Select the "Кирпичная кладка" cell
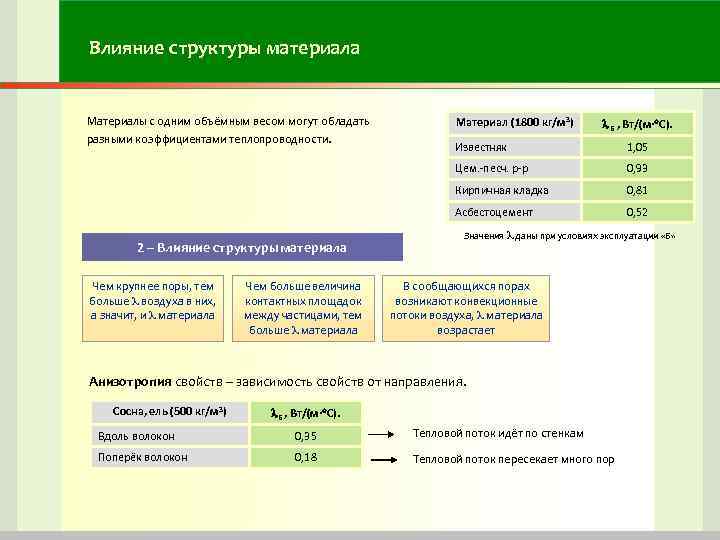The image size is (720, 540). 514,190
